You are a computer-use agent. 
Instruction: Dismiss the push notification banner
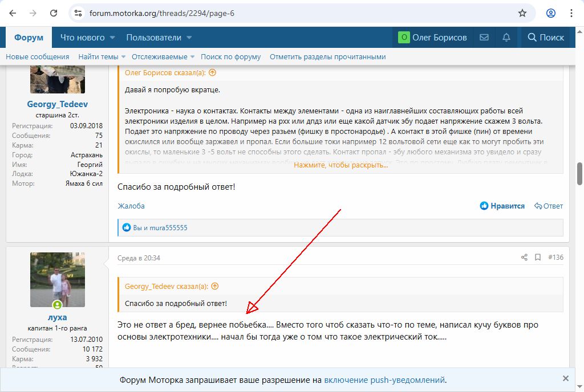pos(565,378)
